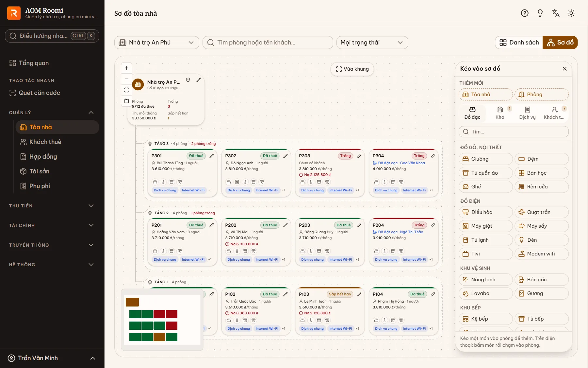Focus the Tìm phòng hoặc tên khách search field
This screenshot has height=368, width=588.
click(x=268, y=43)
